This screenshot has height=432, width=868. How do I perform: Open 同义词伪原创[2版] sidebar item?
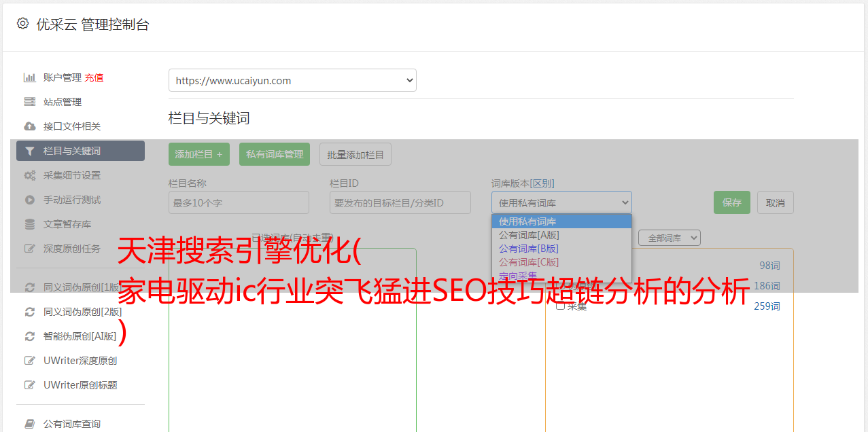(83, 312)
